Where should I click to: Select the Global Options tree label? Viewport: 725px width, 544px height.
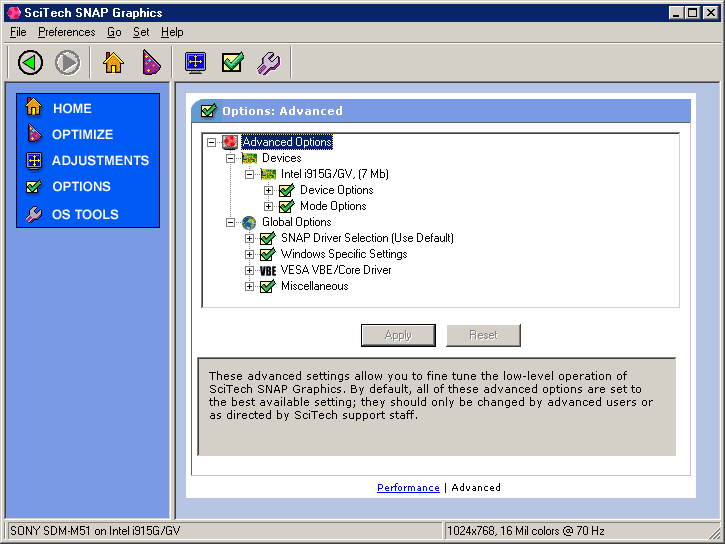pos(296,222)
